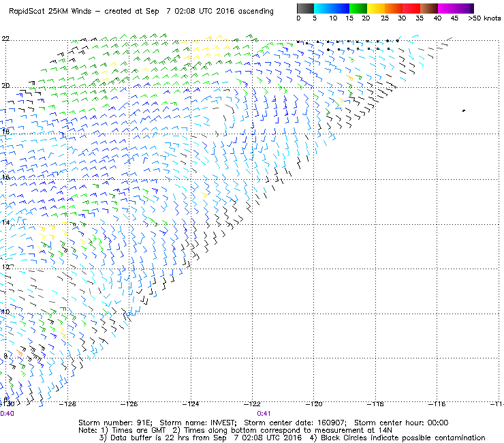Click the latitude label '16'

pyautogui.click(x=5, y=177)
